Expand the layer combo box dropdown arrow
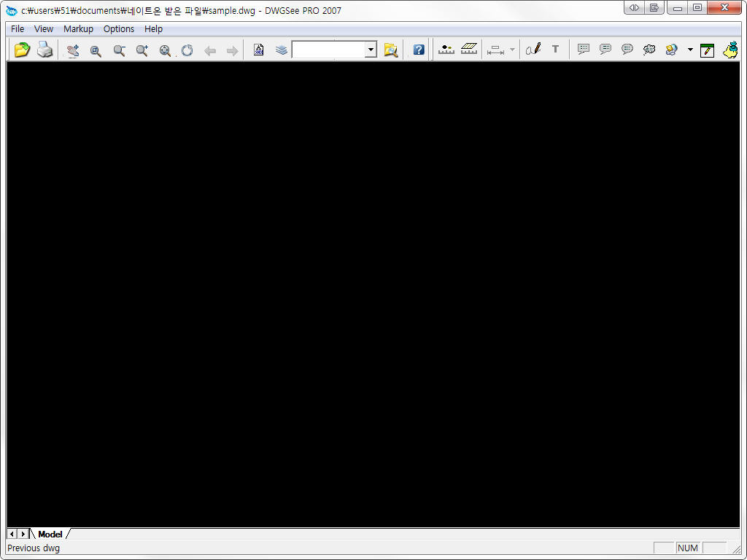The height and width of the screenshot is (560, 747). [x=371, y=50]
